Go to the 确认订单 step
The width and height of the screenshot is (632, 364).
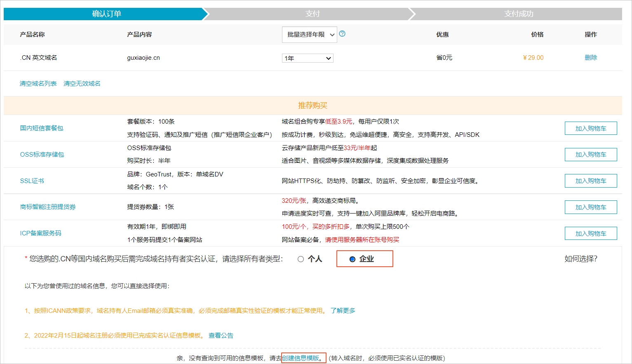point(106,14)
